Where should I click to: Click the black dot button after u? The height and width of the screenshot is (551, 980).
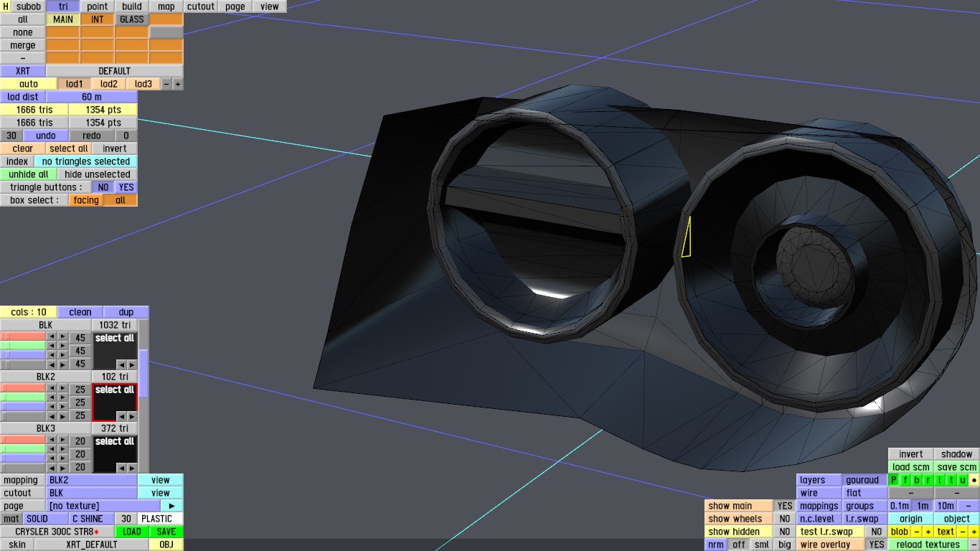point(974,480)
